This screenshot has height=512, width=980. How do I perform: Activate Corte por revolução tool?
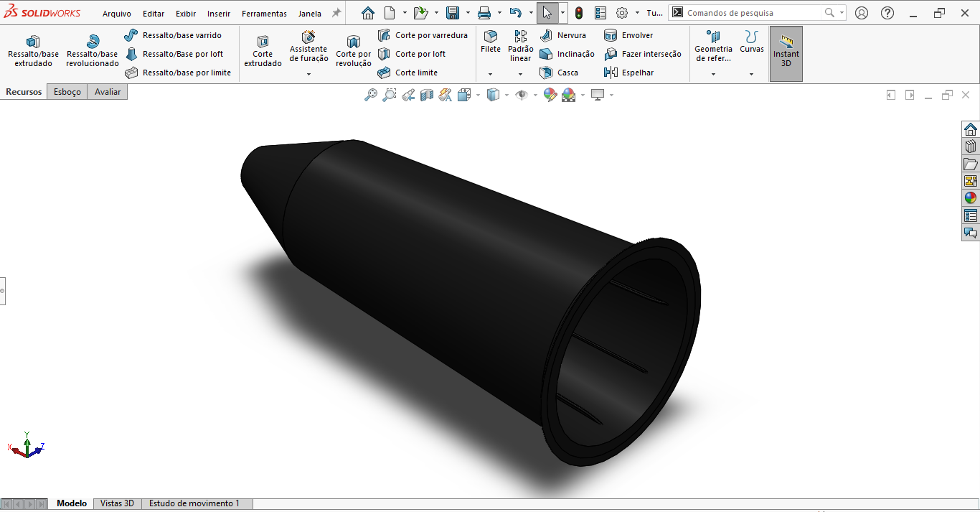354,52
